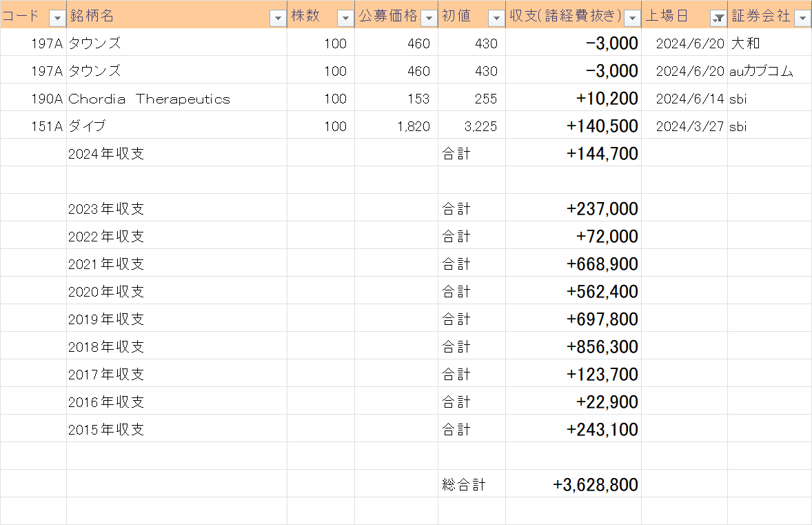Select the 大和 broker cell
Viewport: 812px width, 525px height.
coord(769,43)
